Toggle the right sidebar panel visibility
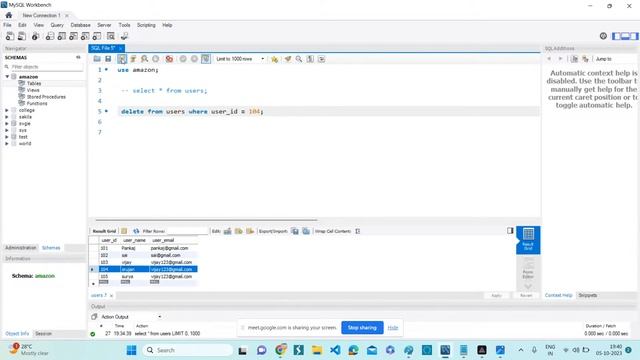This screenshot has width=640, height=360. pyautogui.click(x=634, y=36)
